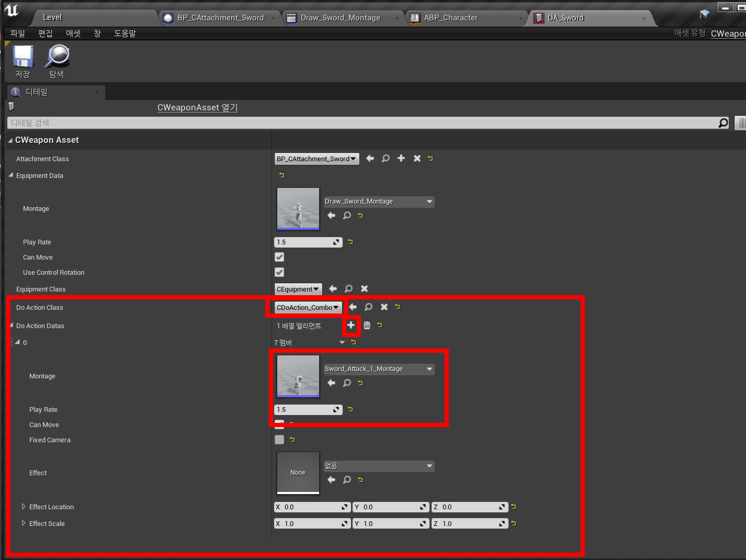
Task: Expand Effect Scale vector
Action: click(x=24, y=523)
